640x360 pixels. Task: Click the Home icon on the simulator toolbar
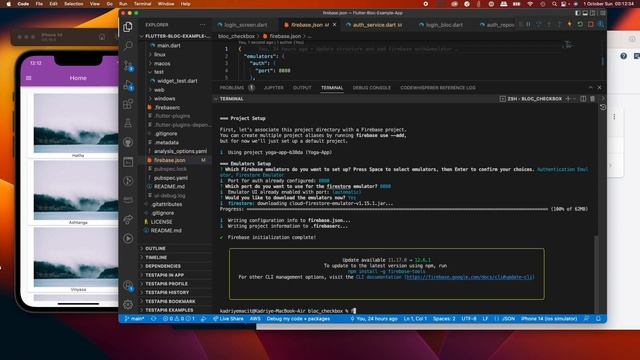click(102, 37)
